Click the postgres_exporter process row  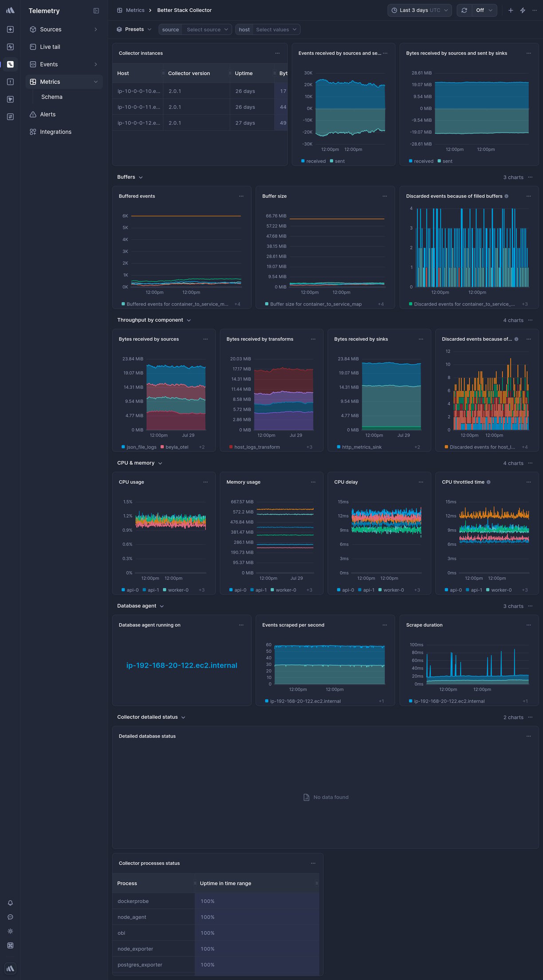pyautogui.click(x=216, y=965)
